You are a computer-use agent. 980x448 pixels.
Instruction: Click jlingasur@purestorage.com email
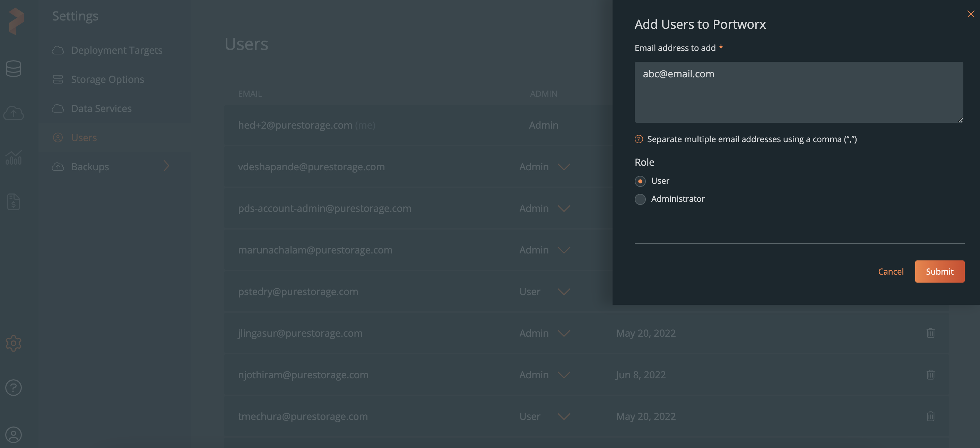pyautogui.click(x=300, y=333)
